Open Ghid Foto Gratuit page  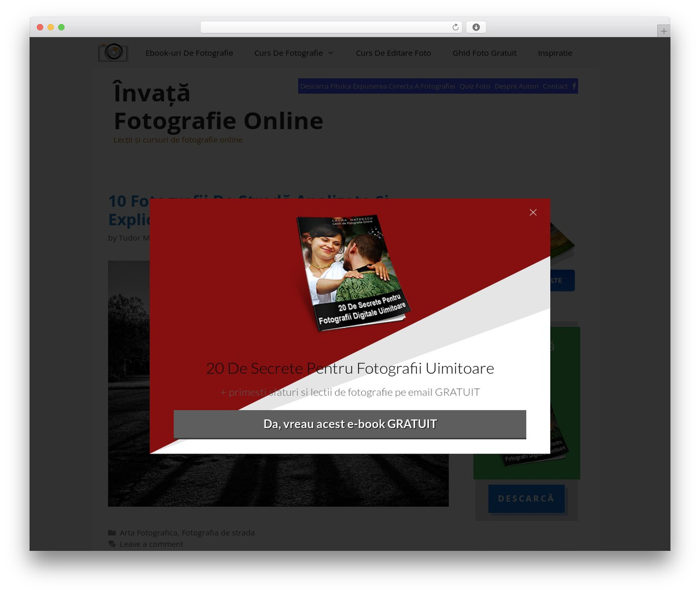point(485,53)
